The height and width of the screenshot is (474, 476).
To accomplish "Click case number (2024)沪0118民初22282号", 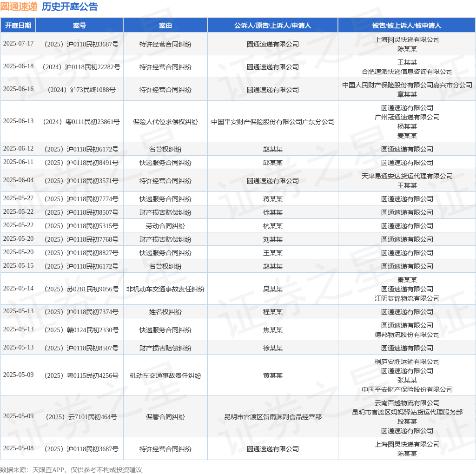I will click(x=81, y=67).
